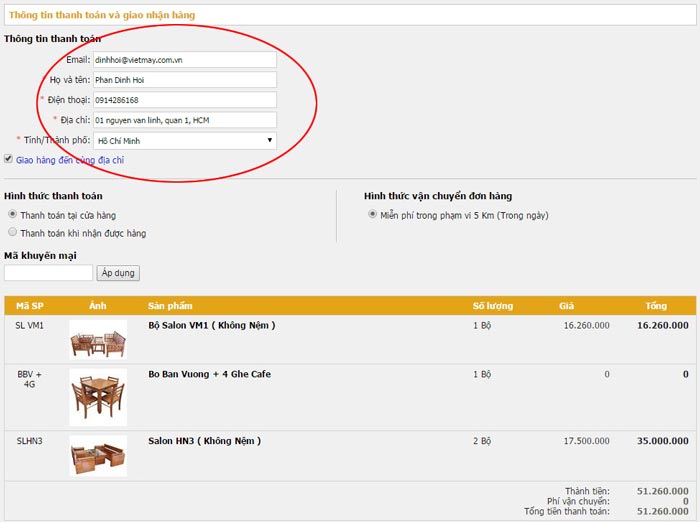Click the Bộ Salon VM1 product thumbnail
This screenshot has height=522, width=700.
pyautogui.click(x=98, y=340)
